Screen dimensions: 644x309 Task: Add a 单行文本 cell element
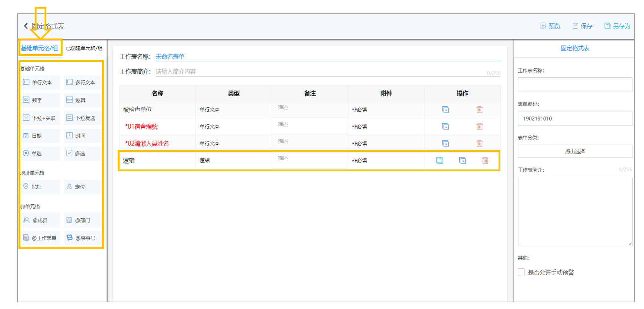(40, 83)
